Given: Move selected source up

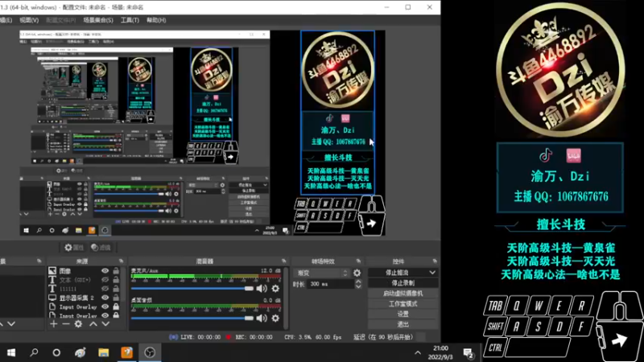Looking at the screenshot, I should click(93, 324).
